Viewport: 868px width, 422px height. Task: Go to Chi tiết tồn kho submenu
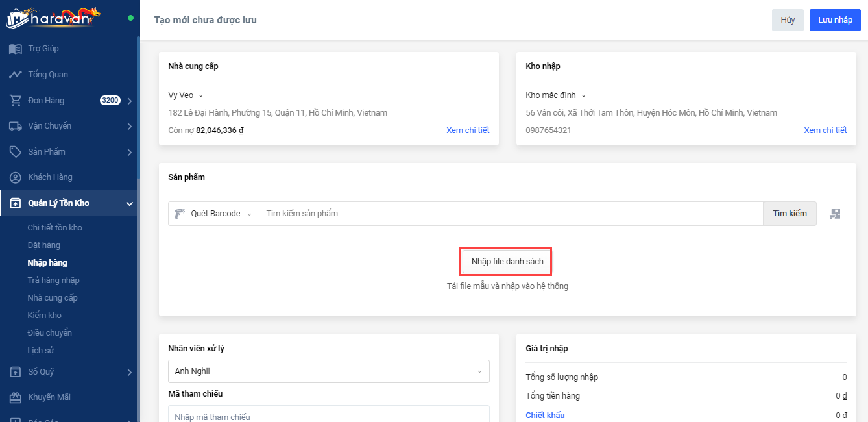(x=54, y=228)
